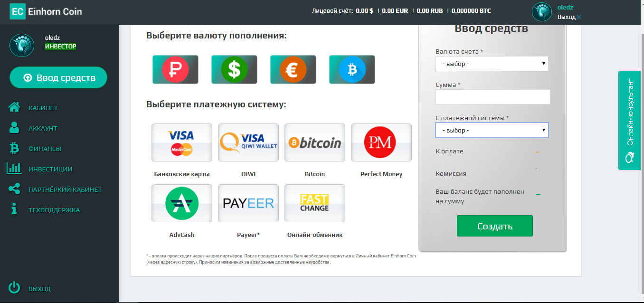Viewport: 644px width, 303px height.
Task: Click the bitcoin icon beside ФИНАНСЫ
Action: 14,149
